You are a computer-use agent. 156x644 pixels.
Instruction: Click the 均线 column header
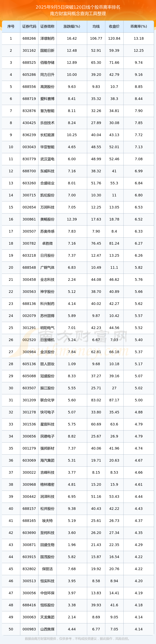coord(96,26)
